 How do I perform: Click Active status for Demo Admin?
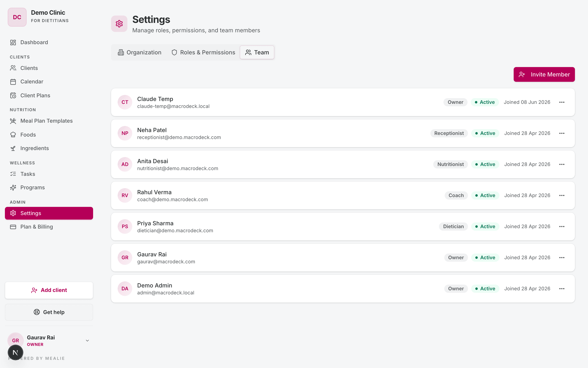point(485,289)
